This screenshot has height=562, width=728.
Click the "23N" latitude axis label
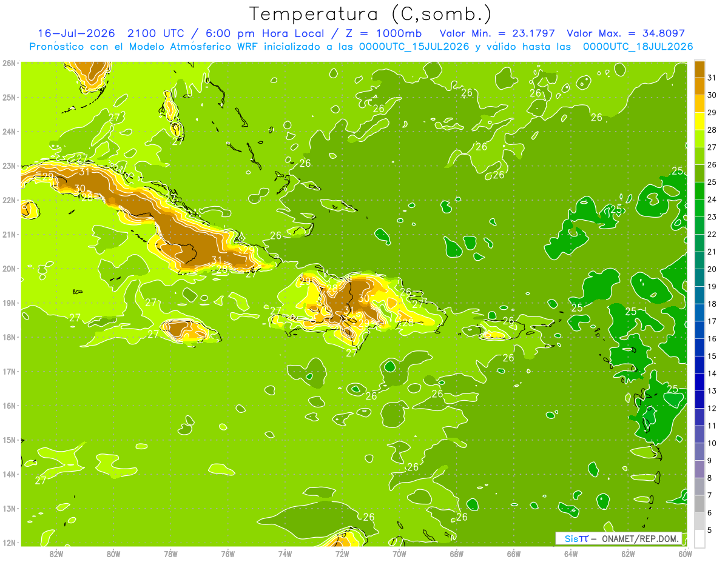click(x=9, y=166)
